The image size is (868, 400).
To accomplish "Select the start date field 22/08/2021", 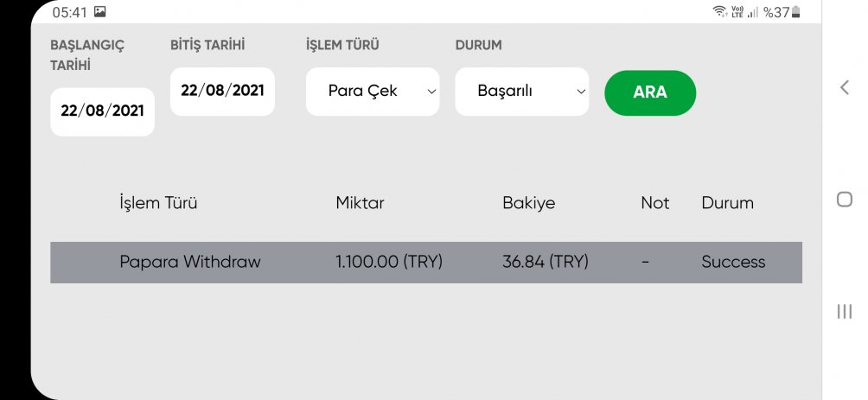I will click(102, 111).
